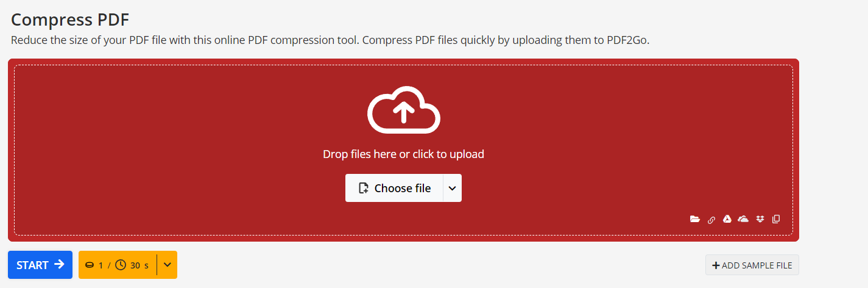Click the "Drop files here or click to upload" text
Screen dimensions: 868x288
pyautogui.click(x=403, y=154)
